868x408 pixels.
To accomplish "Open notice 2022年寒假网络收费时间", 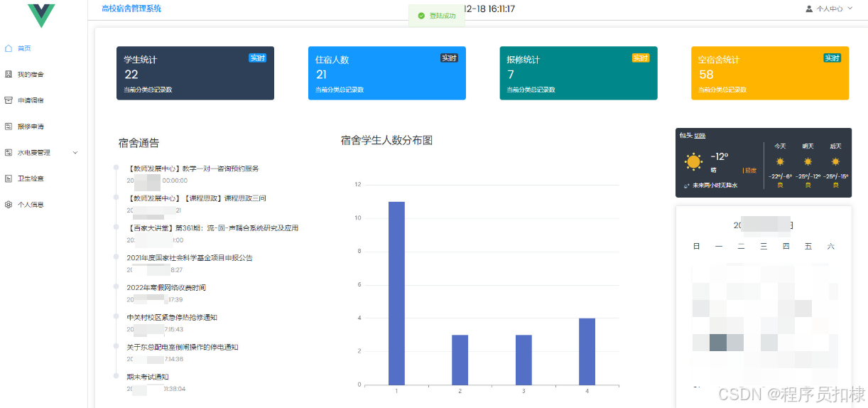I will click(166, 288).
